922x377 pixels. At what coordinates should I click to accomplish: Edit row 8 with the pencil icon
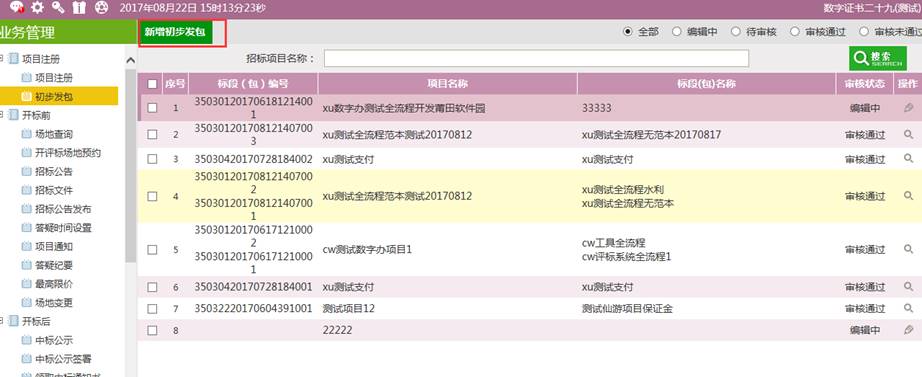[x=908, y=330]
